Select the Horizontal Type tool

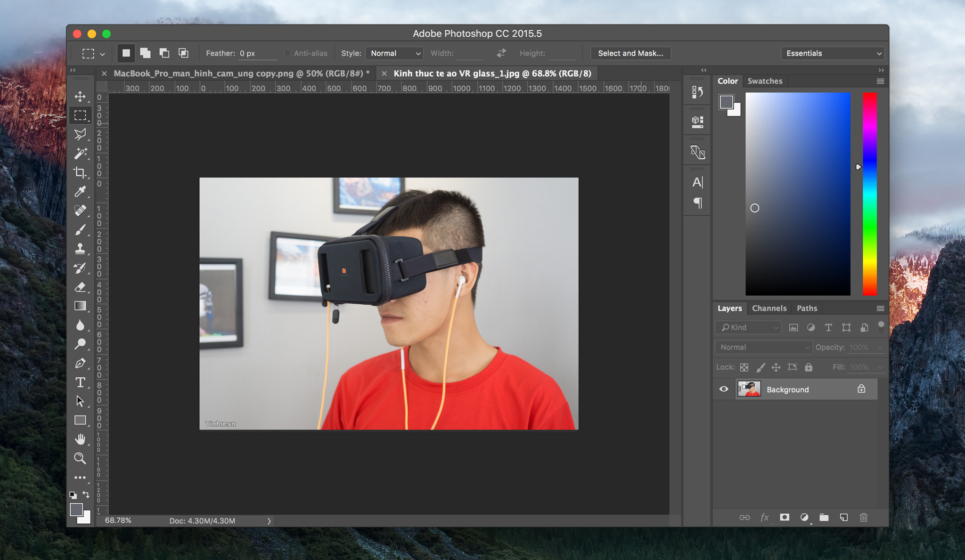[80, 382]
